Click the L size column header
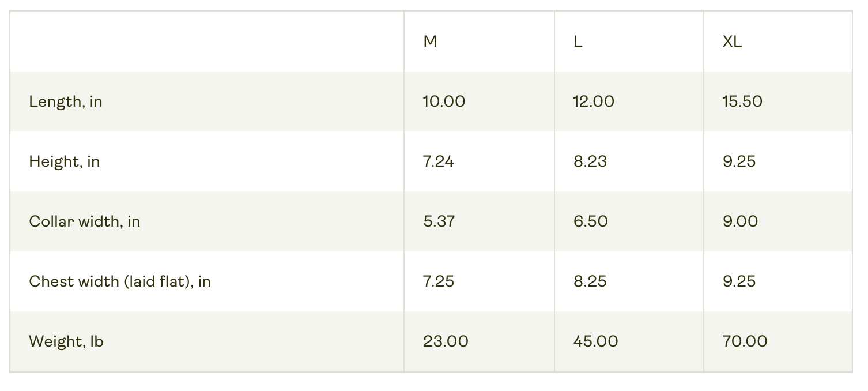The image size is (868, 391). (x=578, y=42)
